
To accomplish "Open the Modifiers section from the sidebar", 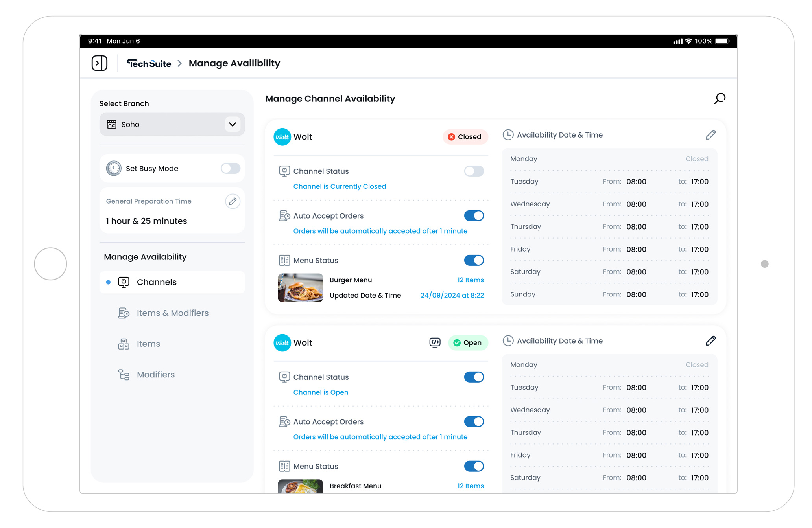I will (x=156, y=374).
